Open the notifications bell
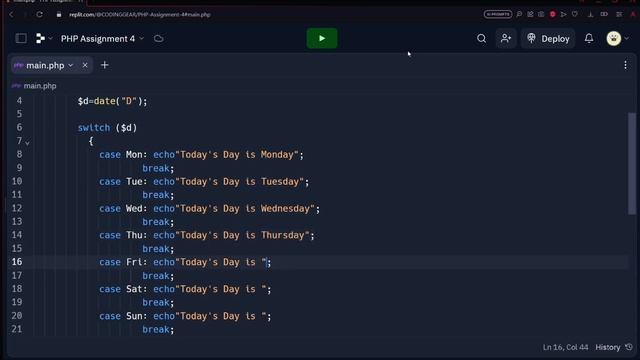640x360 pixels. point(589,38)
